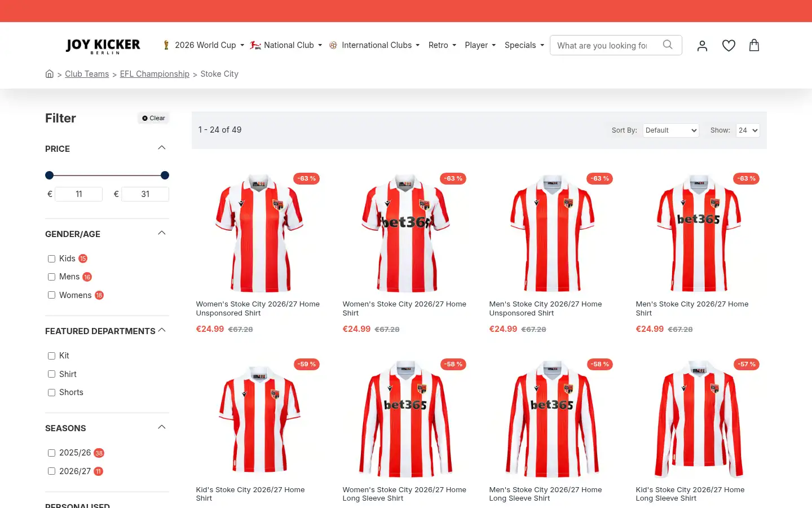
Task: Open Kid's Long Sleeve Shirt thumbnail
Action: [x=699, y=418]
